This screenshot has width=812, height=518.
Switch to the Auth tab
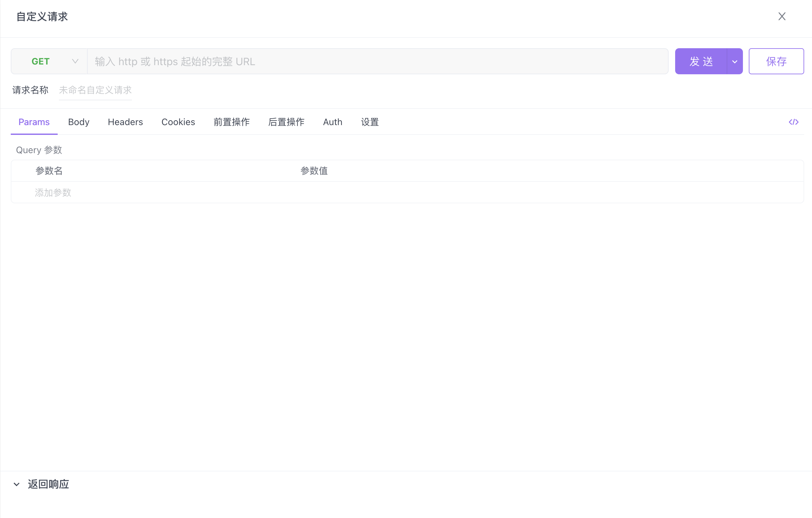pyautogui.click(x=332, y=122)
